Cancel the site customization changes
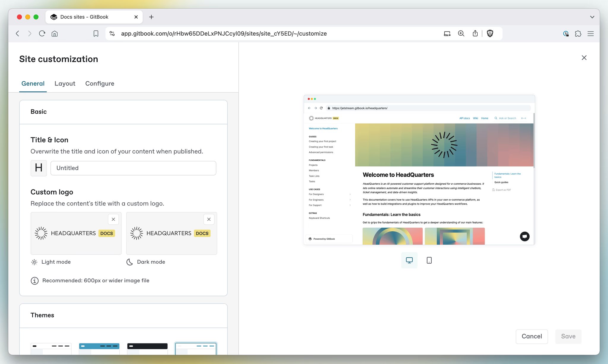 [532, 336]
